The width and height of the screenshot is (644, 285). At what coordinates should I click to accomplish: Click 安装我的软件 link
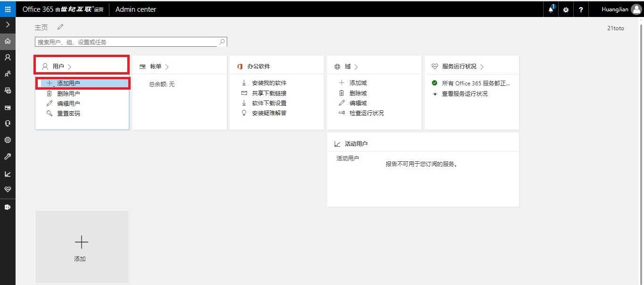click(269, 83)
